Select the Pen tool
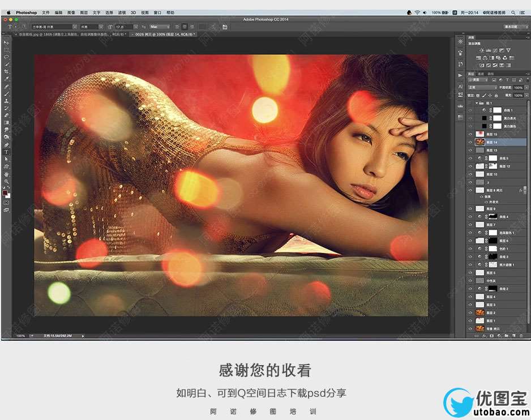The height and width of the screenshot is (420, 531). point(7,145)
